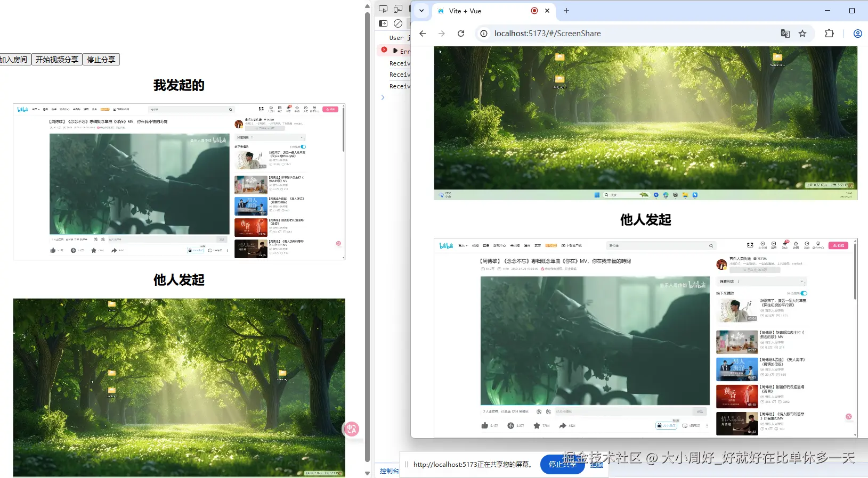
Task: Toggle the DevTools device toolbar icon
Action: (398, 9)
